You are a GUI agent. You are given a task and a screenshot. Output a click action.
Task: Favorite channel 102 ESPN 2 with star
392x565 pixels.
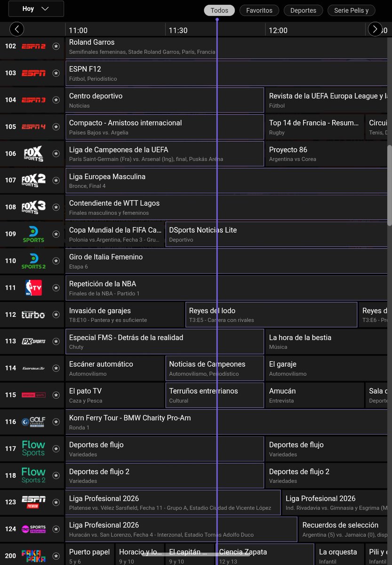[56, 46]
